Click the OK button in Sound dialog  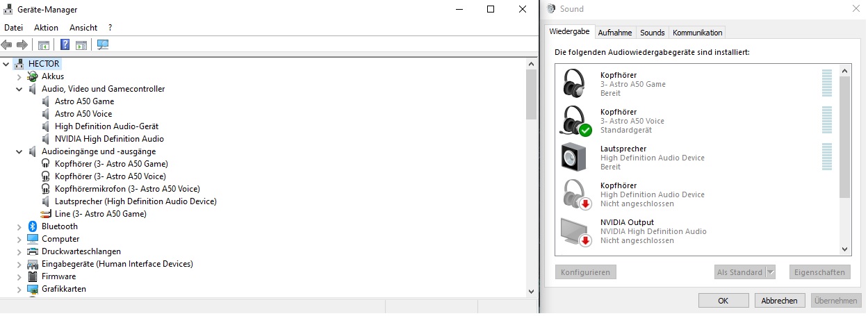723,301
